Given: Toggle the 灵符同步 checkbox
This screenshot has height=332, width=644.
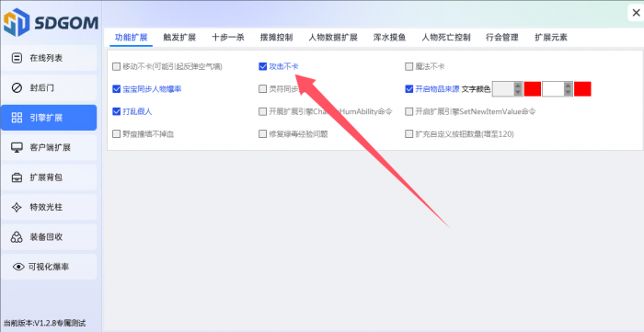Looking at the screenshot, I should coord(263,89).
